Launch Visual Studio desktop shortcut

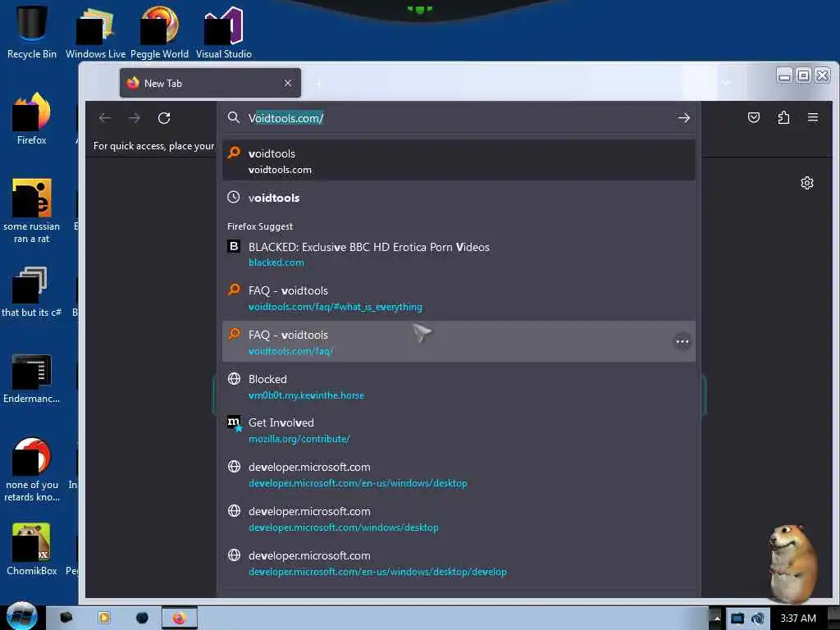(223, 32)
